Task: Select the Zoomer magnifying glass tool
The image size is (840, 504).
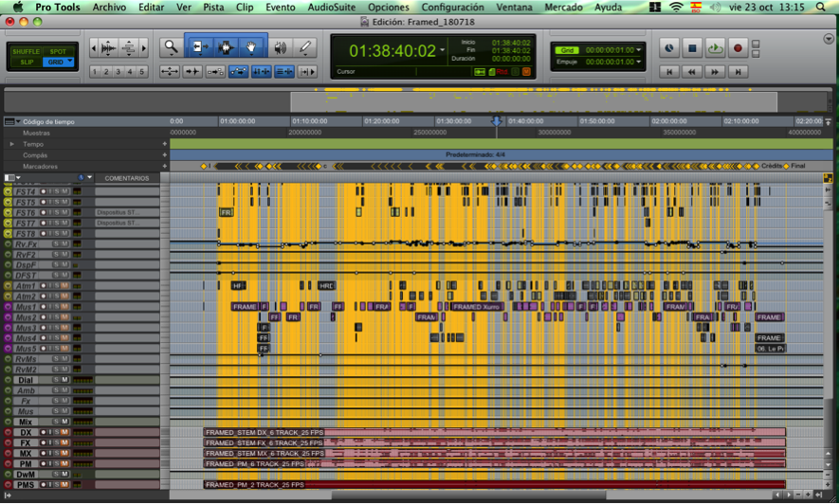Action: point(171,47)
